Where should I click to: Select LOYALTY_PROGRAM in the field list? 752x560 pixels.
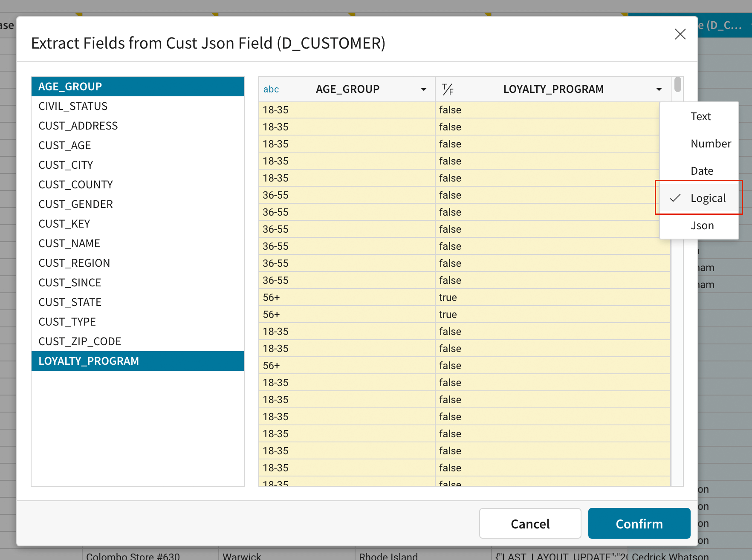138,361
